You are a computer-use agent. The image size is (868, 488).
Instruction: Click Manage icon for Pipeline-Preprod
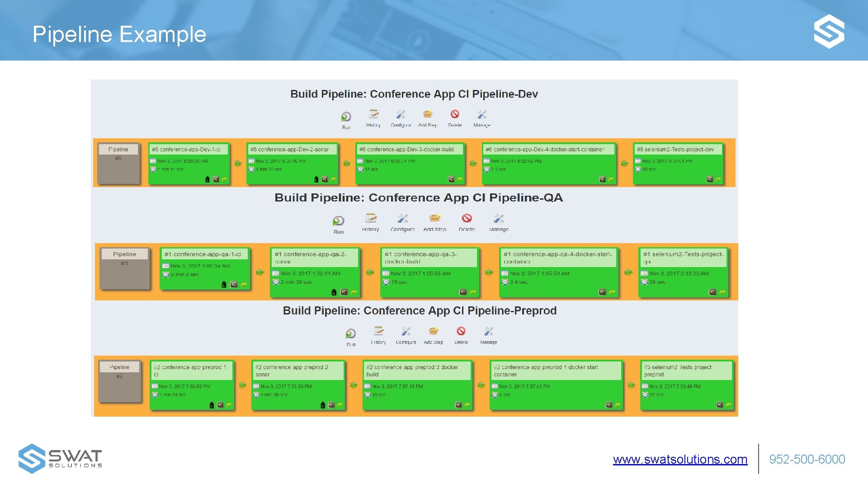click(488, 331)
